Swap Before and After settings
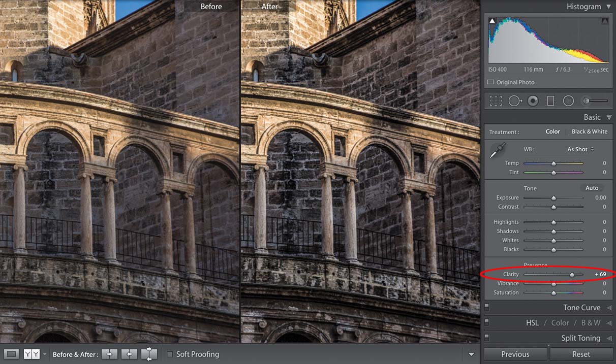Viewport: 616px width, 364px height. click(149, 354)
